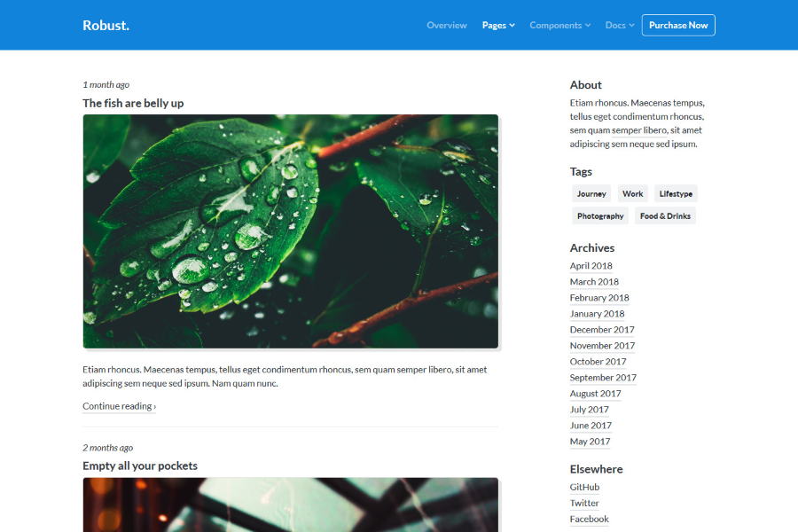The height and width of the screenshot is (532, 798).
Task: Click the Food & Drinks tag
Action: [x=664, y=215]
